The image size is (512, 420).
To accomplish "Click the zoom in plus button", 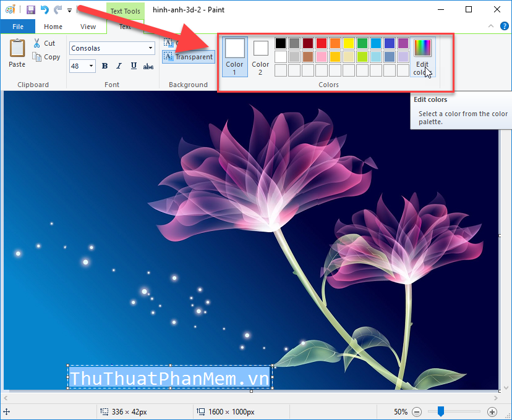I will [x=492, y=411].
